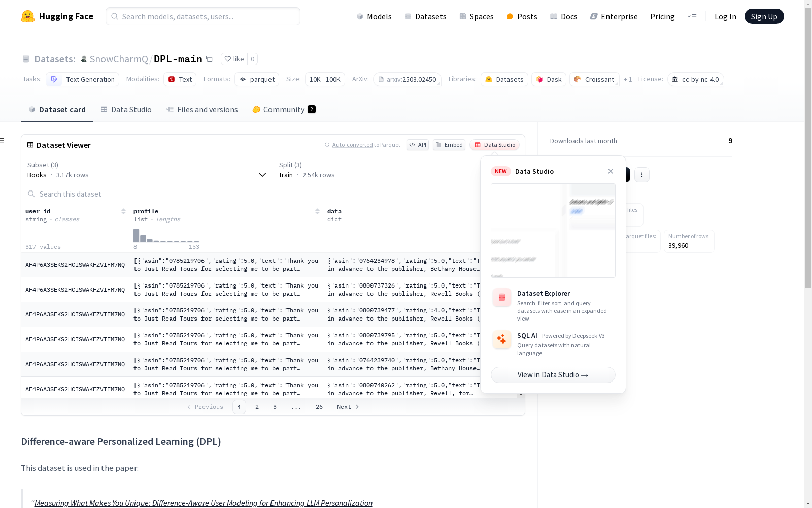This screenshot has height=508, width=812.
Task: Click the Text Generation task tag
Action: [83, 79]
